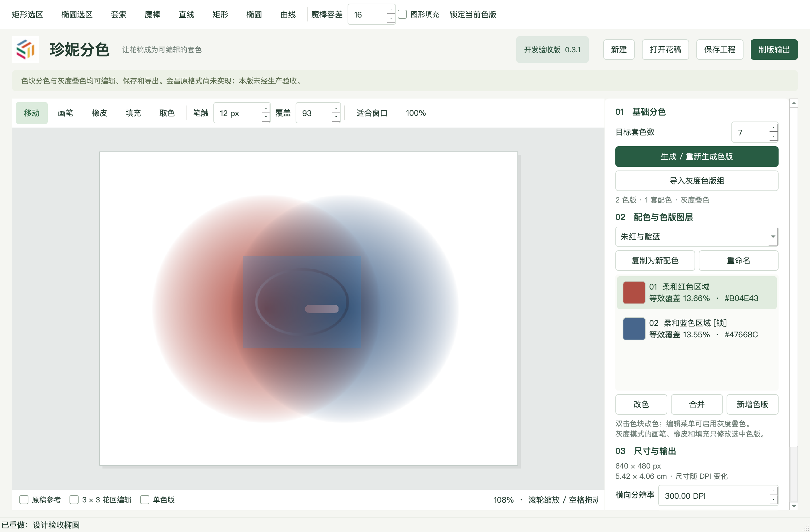Choose the 填充 fill tool
The width and height of the screenshot is (810, 532).
tap(133, 113)
